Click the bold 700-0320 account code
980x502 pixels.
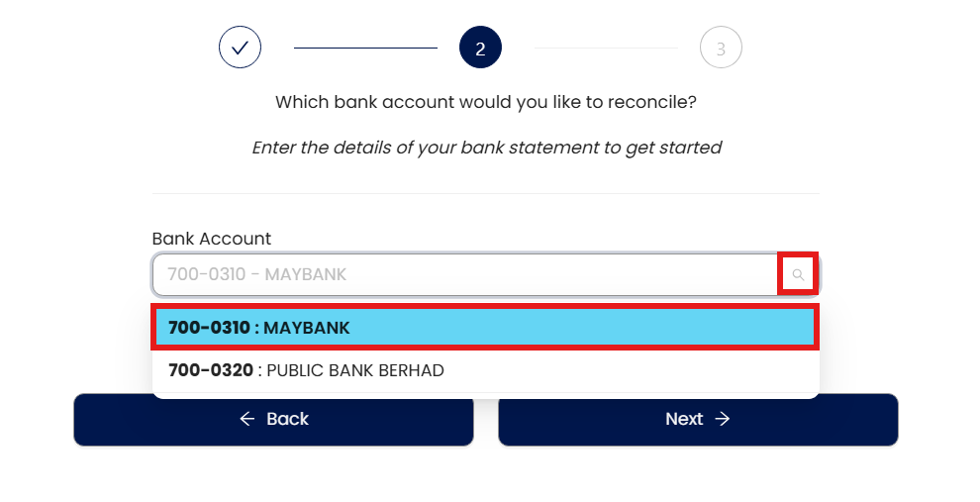[210, 370]
